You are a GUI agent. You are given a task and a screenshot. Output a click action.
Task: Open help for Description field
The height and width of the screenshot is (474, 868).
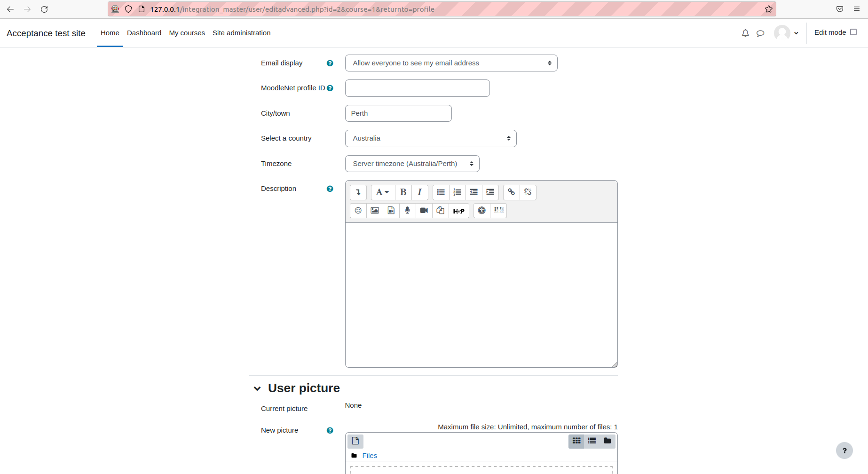330,189
